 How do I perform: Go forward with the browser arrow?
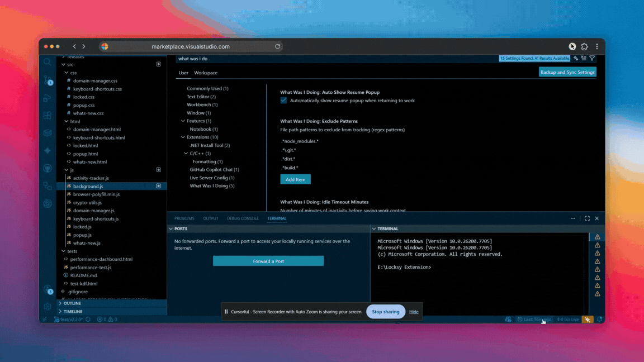tap(84, 46)
